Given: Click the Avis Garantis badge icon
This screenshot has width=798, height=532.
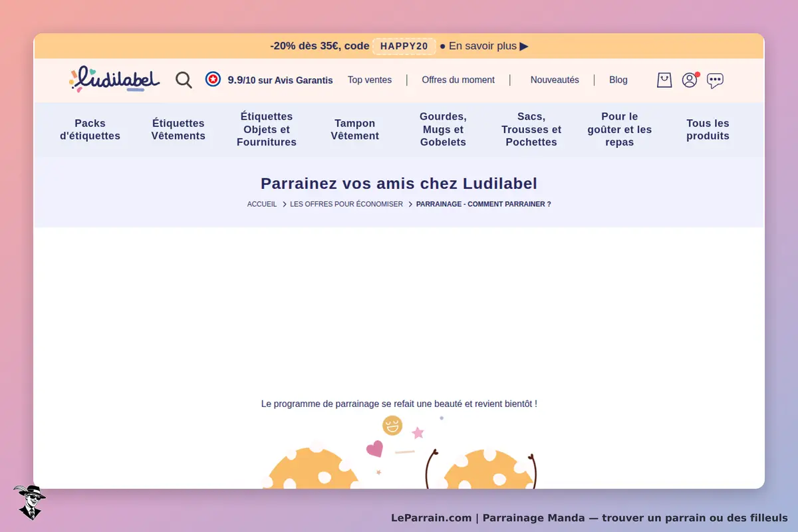Looking at the screenshot, I should pyautogui.click(x=213, y=80).
